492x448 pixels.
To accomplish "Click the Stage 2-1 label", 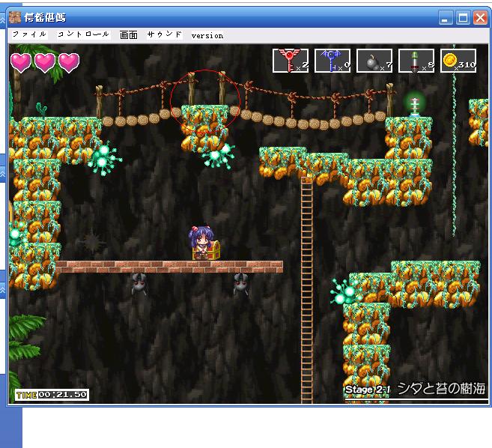I will tap(368, 390).
